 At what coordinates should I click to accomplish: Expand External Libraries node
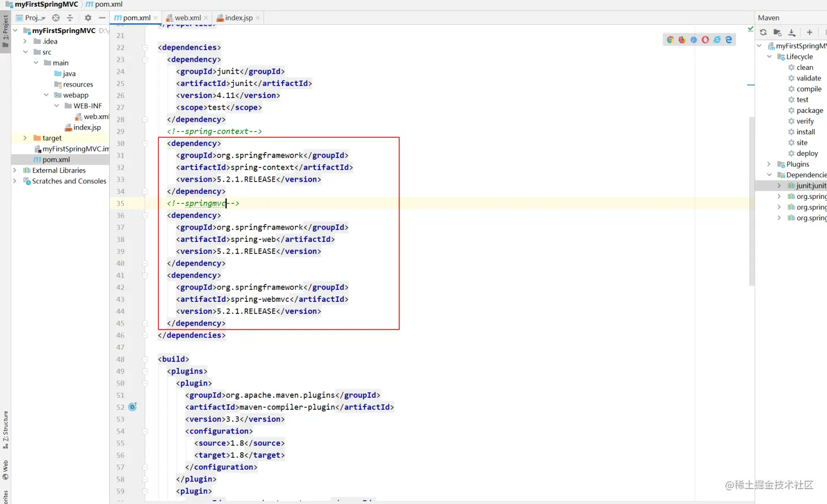pyautogui.click(x=15, y=170)
